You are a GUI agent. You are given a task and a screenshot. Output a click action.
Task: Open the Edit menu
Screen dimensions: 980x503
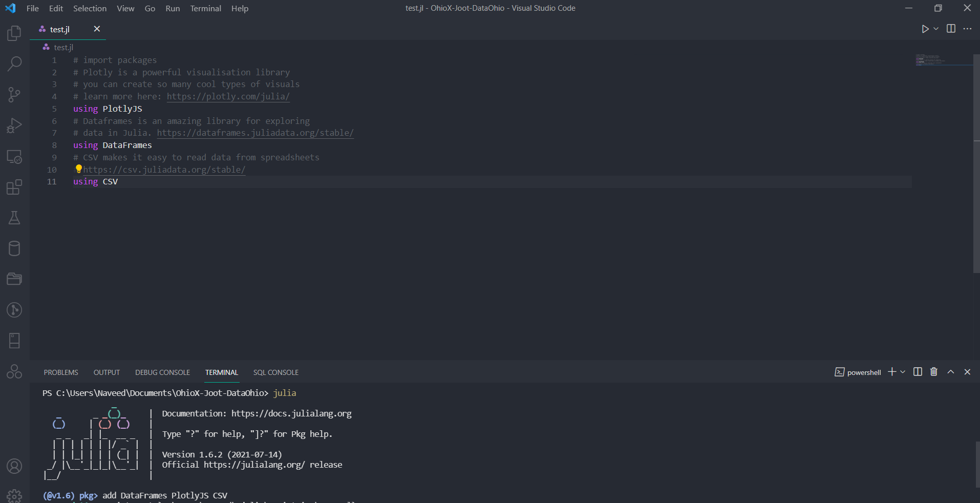pyautogui.click(x=56, y=8)
